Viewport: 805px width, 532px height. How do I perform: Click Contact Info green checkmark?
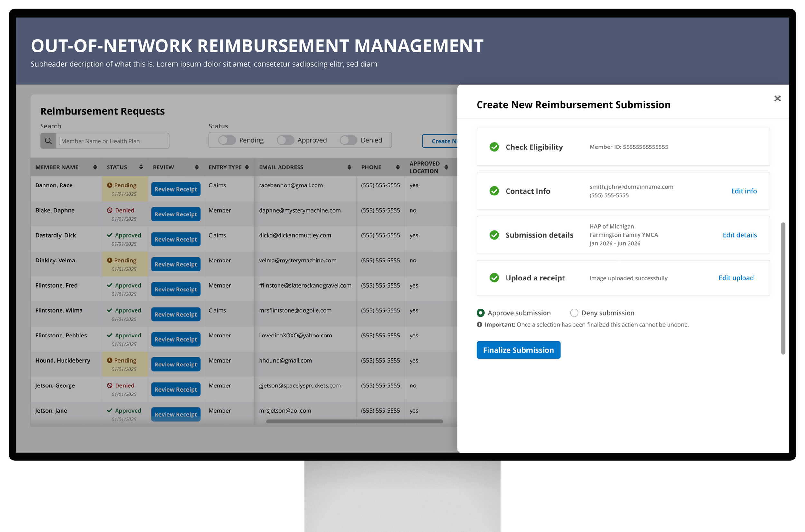494,191
